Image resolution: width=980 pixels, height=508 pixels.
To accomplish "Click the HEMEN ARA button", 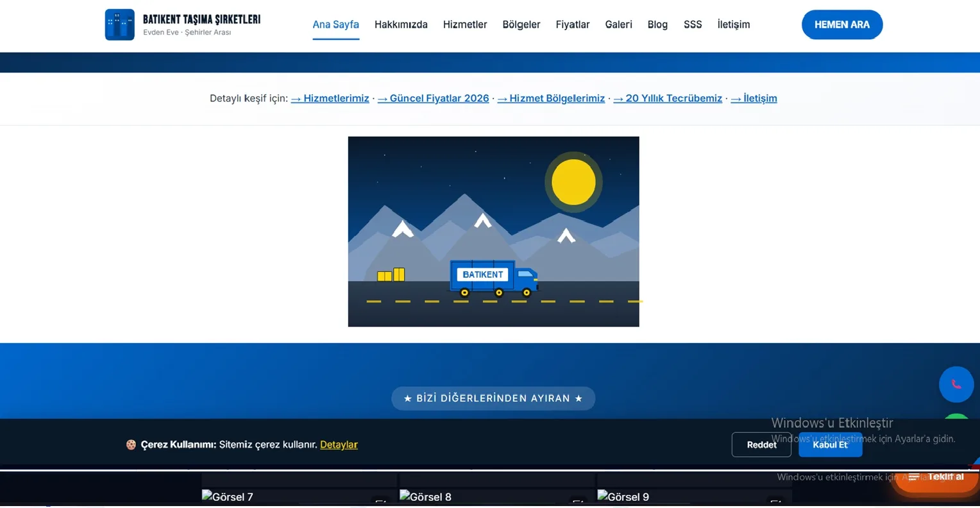I will [842, 24].
